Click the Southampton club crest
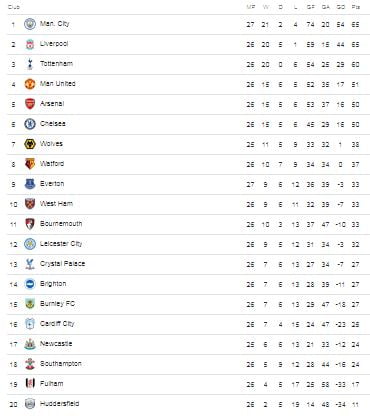 [x=30, y=364]
